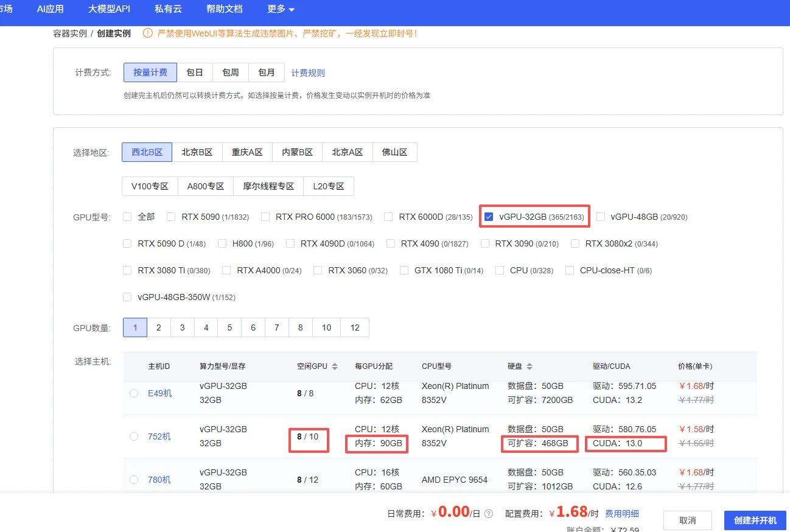The height and width of the screenshot is (532, 790).
Task: Select 包周 billing mode
Action: coord(231,72)
